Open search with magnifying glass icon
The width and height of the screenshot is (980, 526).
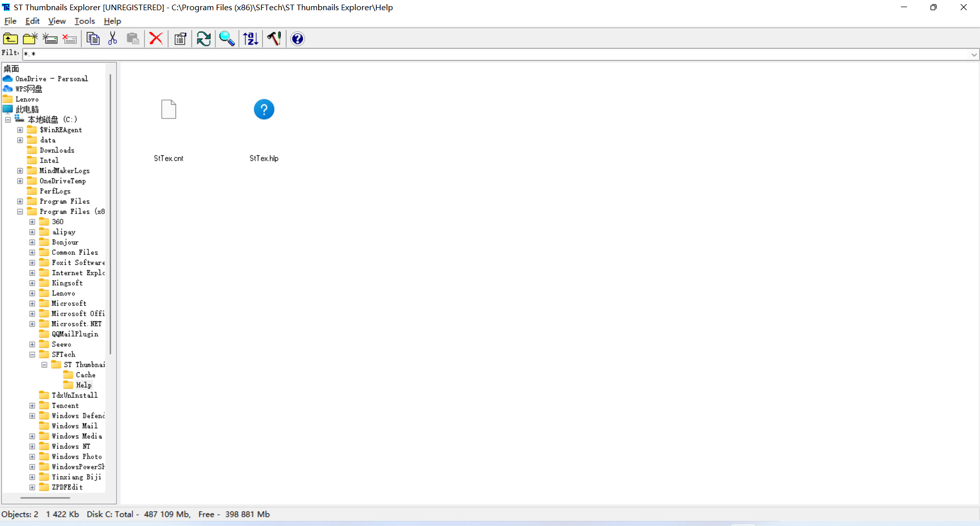pos(227,39)
